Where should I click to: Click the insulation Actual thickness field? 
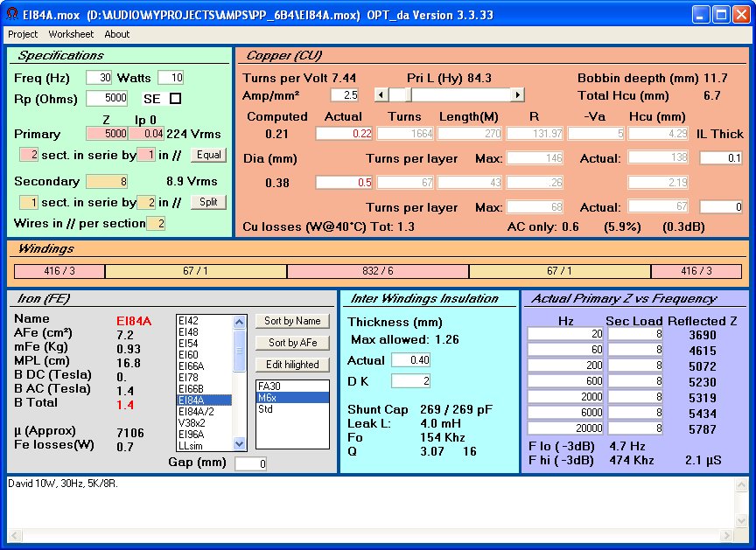410,359
